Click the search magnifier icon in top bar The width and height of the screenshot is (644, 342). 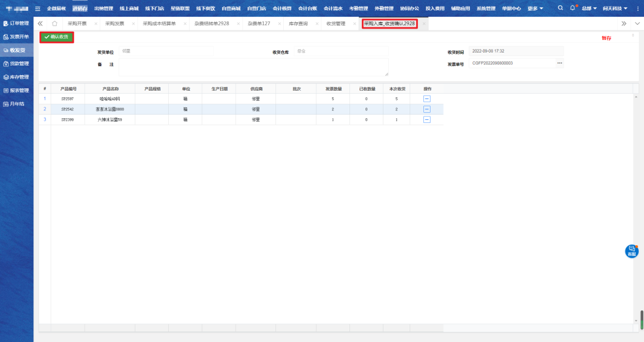pos(560,8)
